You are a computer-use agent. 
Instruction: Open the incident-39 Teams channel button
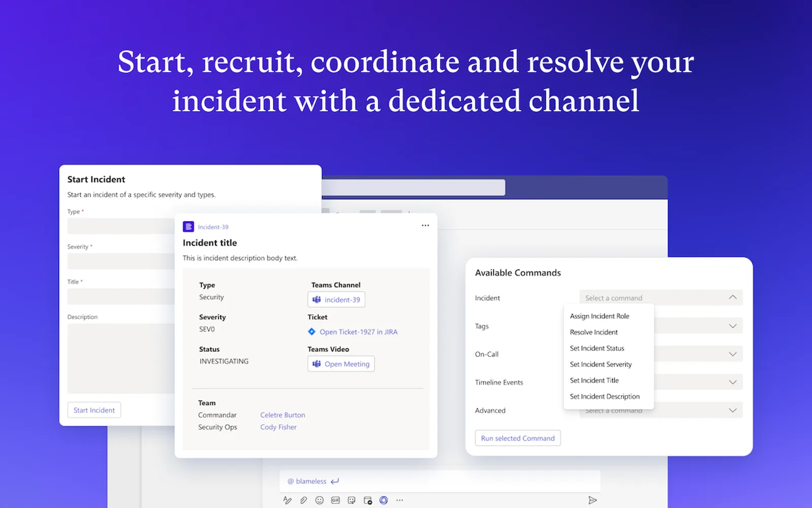336,300
